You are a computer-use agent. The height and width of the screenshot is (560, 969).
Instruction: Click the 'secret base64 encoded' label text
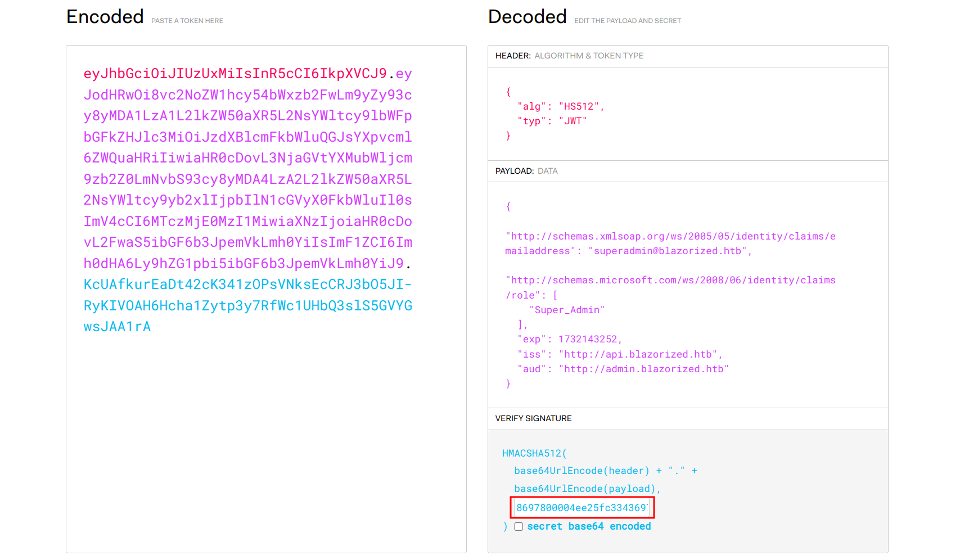click(x=589, y=526)
